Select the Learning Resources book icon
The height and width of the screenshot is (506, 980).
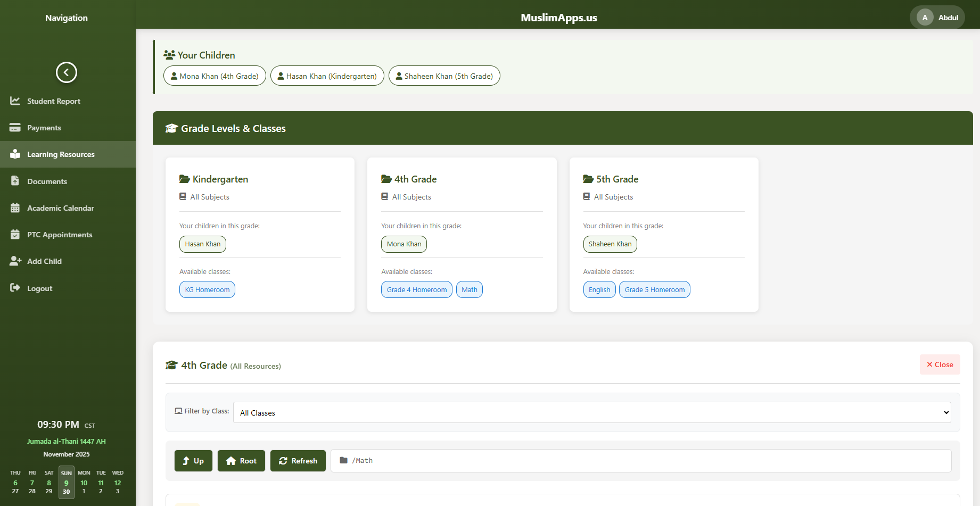point(15,154)
